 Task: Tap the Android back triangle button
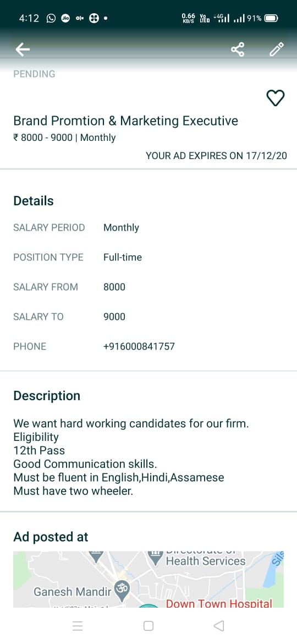point(219,625)
